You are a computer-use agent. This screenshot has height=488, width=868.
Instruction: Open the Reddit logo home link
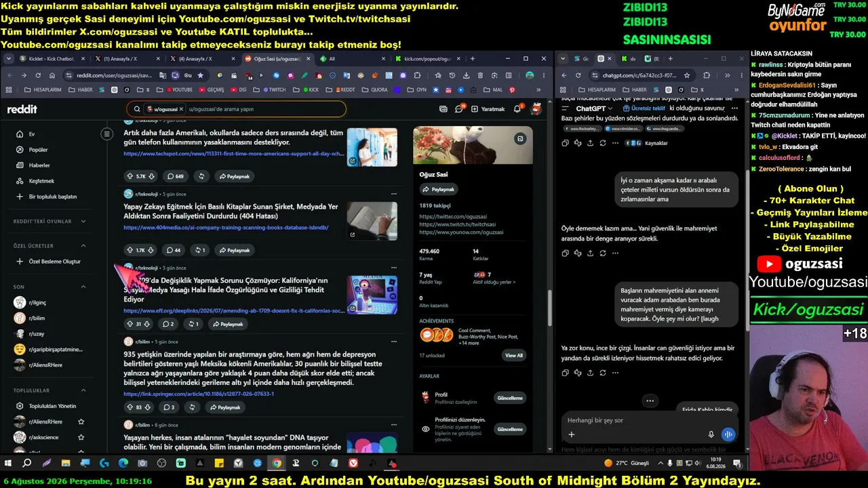click(x=22, y=109)
